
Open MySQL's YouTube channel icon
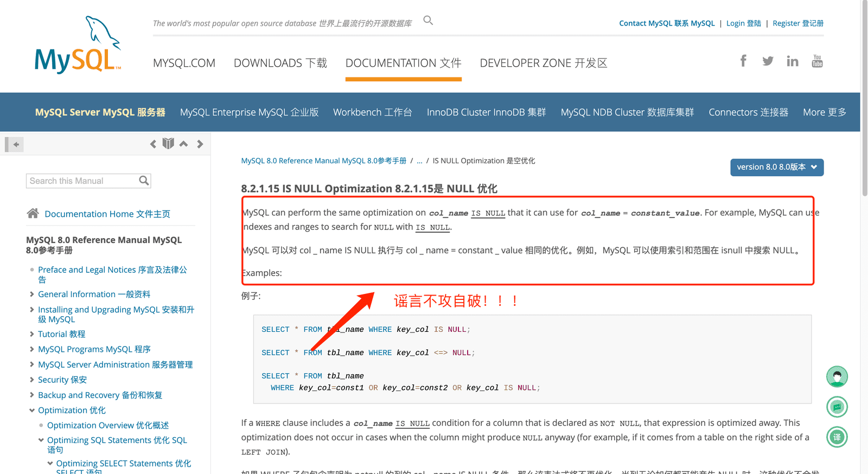818,61
